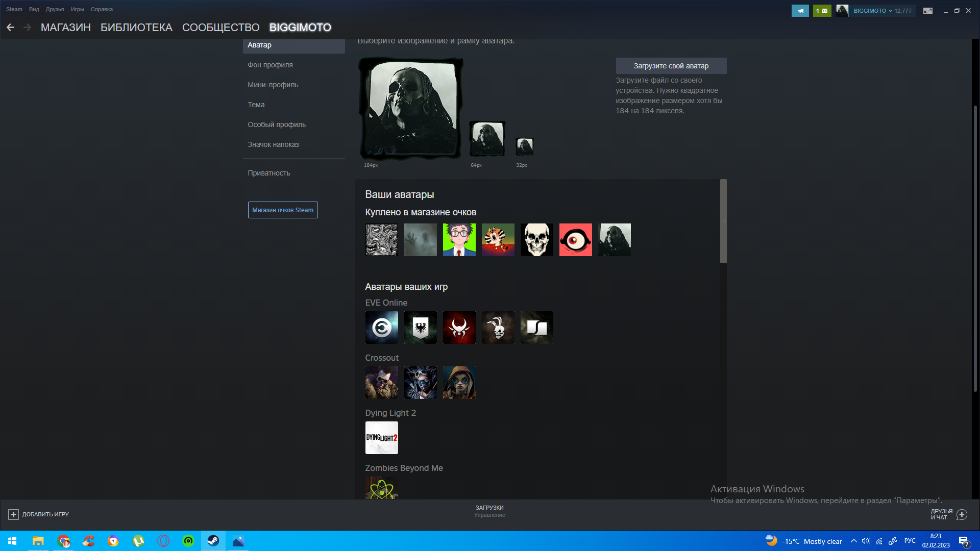Open File Explorer from the taskbar

(38, 541)
